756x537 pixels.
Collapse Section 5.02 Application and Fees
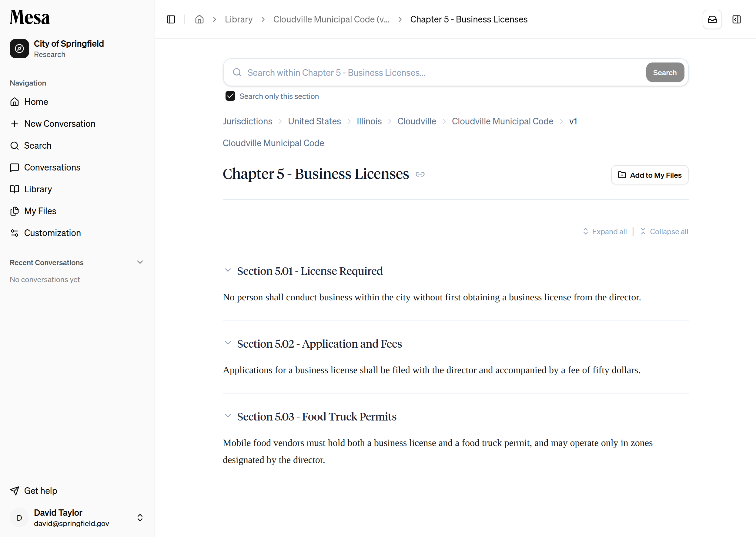(228, 343)
